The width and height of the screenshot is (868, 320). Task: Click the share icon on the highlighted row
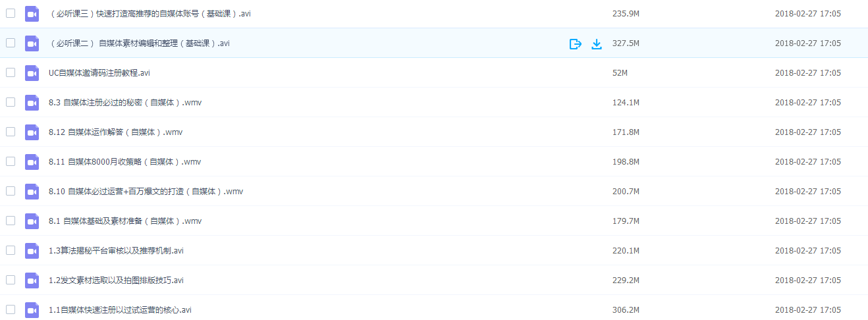(575, 44)
